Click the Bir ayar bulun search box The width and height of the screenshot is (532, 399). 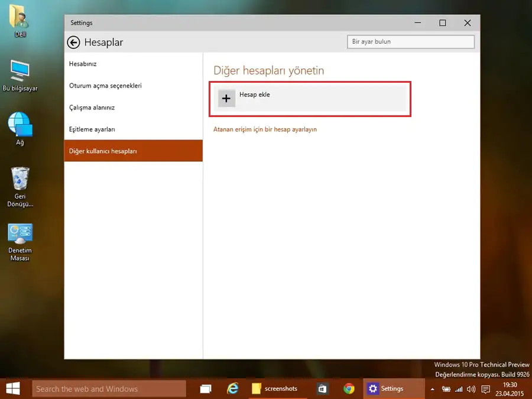(410, 41)
